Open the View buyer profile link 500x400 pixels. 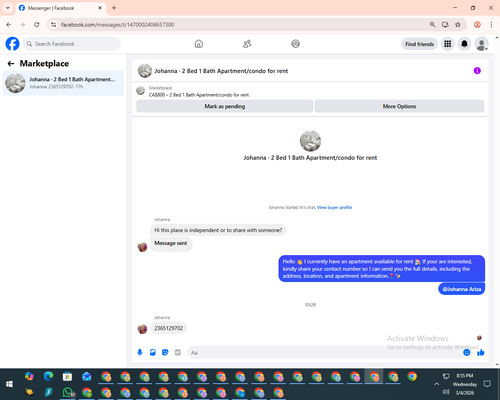(x=334, y=207)
